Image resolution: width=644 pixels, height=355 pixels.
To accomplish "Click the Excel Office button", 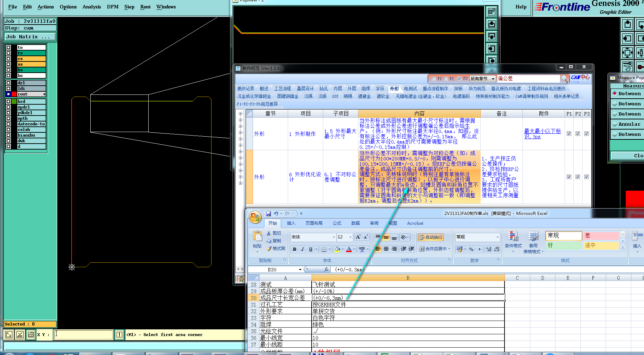I will coord(255,217).
